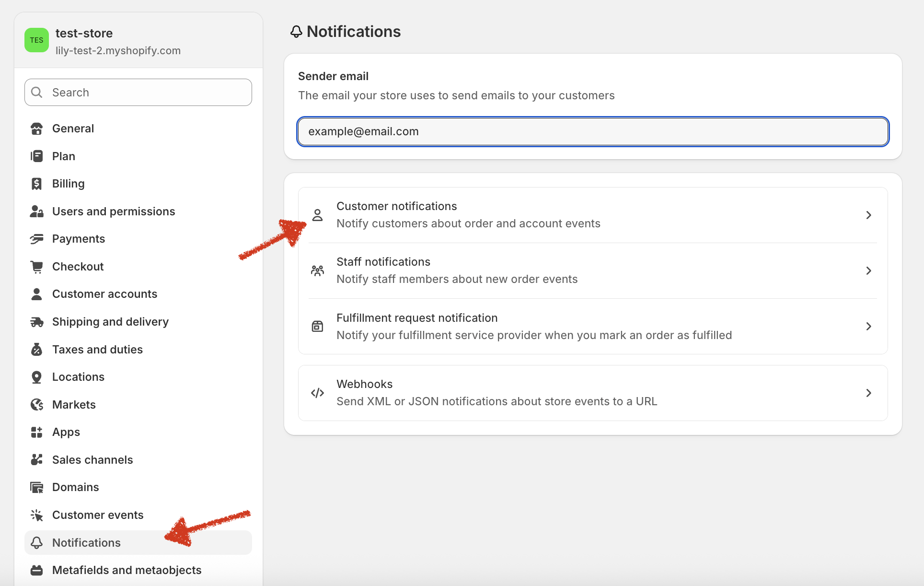Go to Domains settings
924x586 pixels.
click(x=138, y=487)
